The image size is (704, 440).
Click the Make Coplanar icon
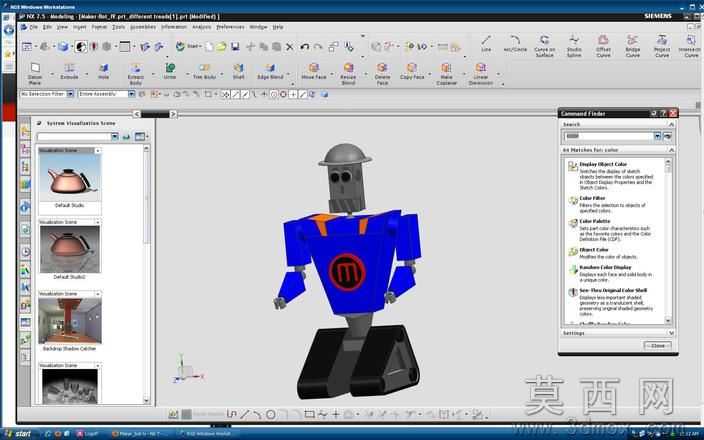[446, 68]
